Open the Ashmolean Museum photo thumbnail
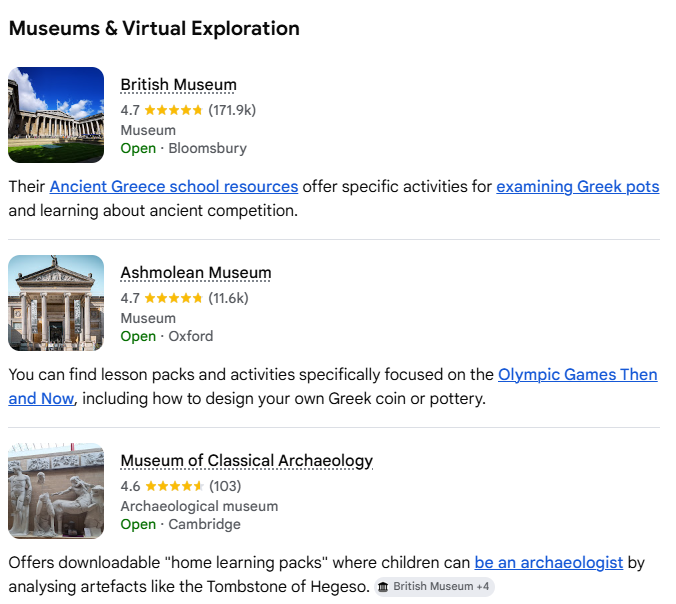Screen dimensions: 676x604 pyautogui.click(x=56, y=303)
